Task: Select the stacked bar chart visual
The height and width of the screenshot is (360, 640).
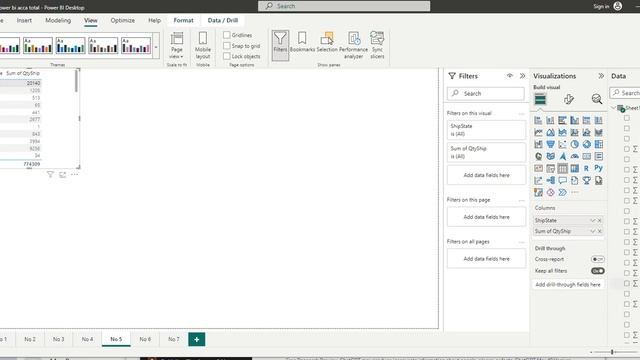Action: [x=538, y=120]
